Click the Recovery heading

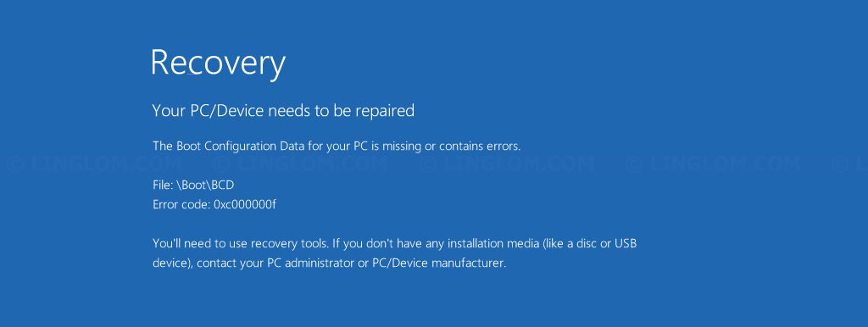tap(218, 63)
